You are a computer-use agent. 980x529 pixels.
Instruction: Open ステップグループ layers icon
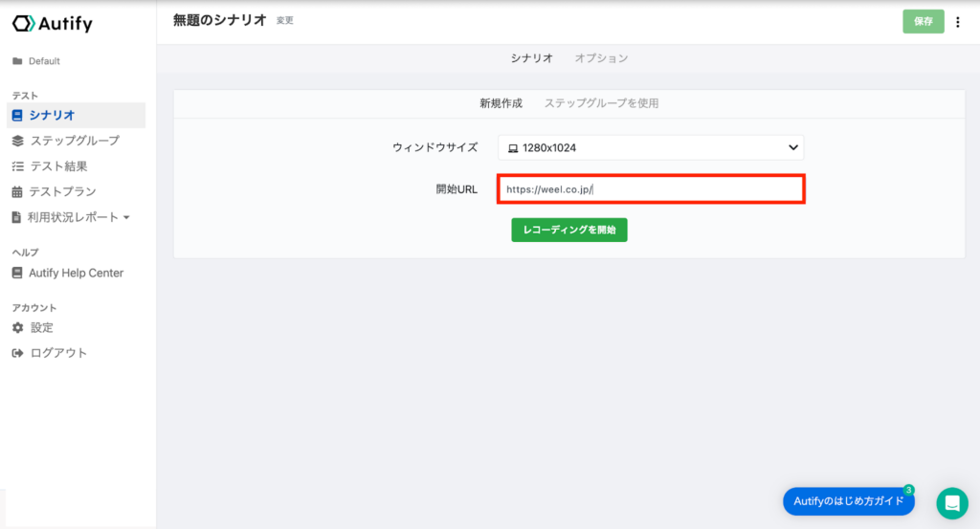pyautogui.click(x=17, y=142)
